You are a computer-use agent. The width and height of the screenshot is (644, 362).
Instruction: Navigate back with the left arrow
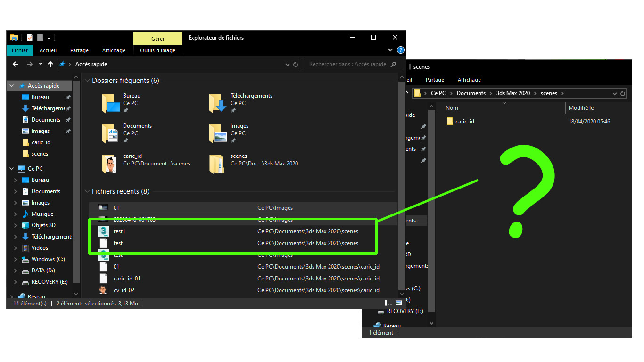point(16,64)
